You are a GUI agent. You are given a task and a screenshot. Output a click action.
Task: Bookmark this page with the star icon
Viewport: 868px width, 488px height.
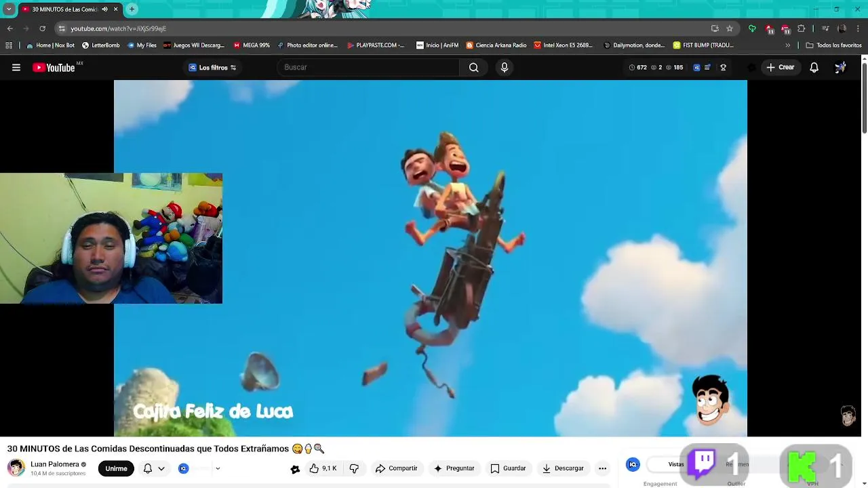pyautogui.click(x=730, y=28)
